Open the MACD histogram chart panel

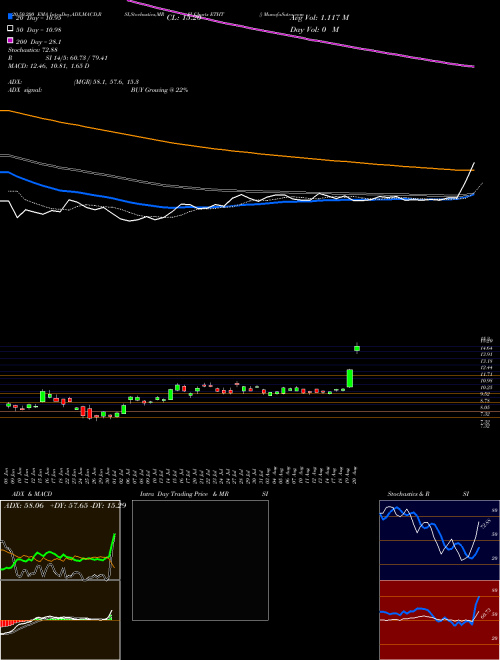[x=60, y=620]
